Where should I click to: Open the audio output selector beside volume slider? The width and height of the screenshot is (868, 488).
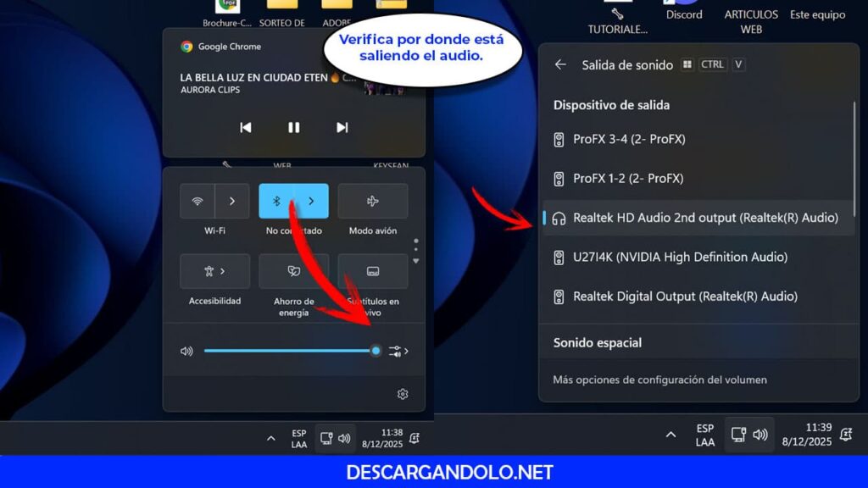coord(397,351)
